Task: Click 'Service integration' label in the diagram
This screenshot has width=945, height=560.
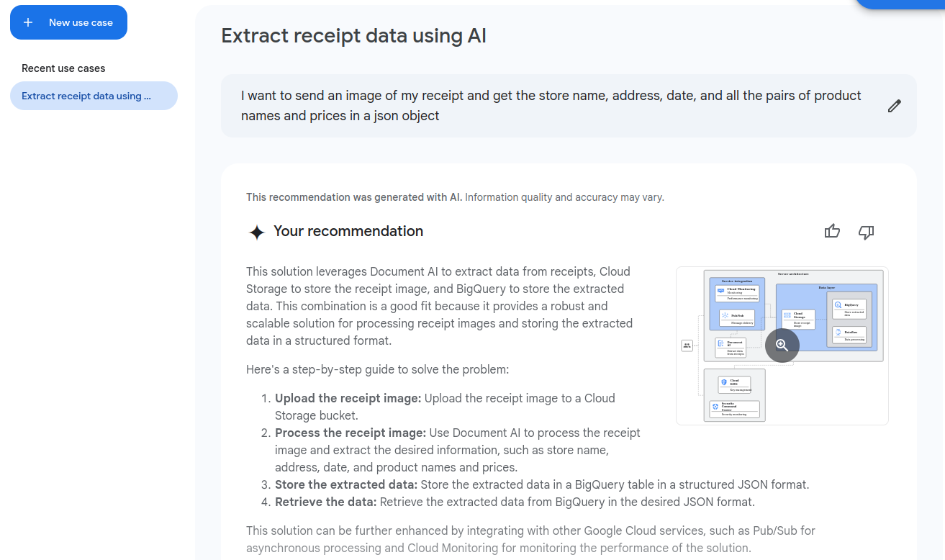Action: point(737,281)
